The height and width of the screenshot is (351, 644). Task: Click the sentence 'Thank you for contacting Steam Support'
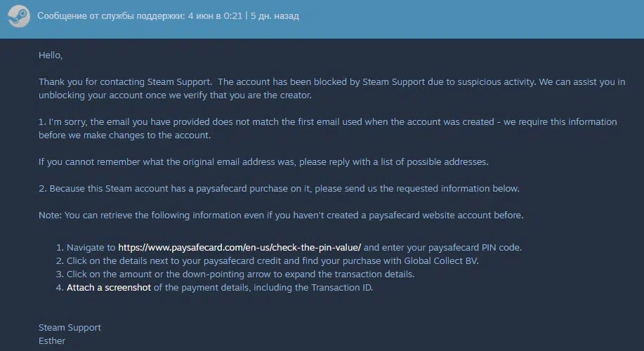[125, 81]
